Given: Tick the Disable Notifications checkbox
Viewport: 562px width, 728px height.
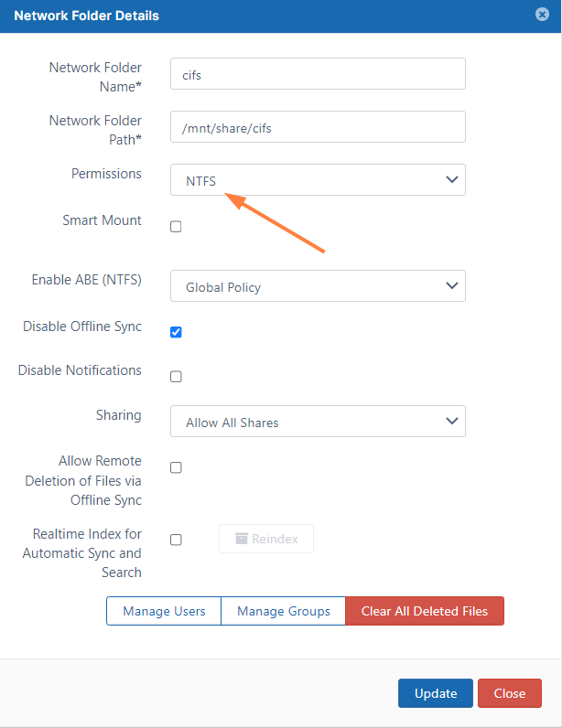Looking at the screenshot, I should coord(176,376).
